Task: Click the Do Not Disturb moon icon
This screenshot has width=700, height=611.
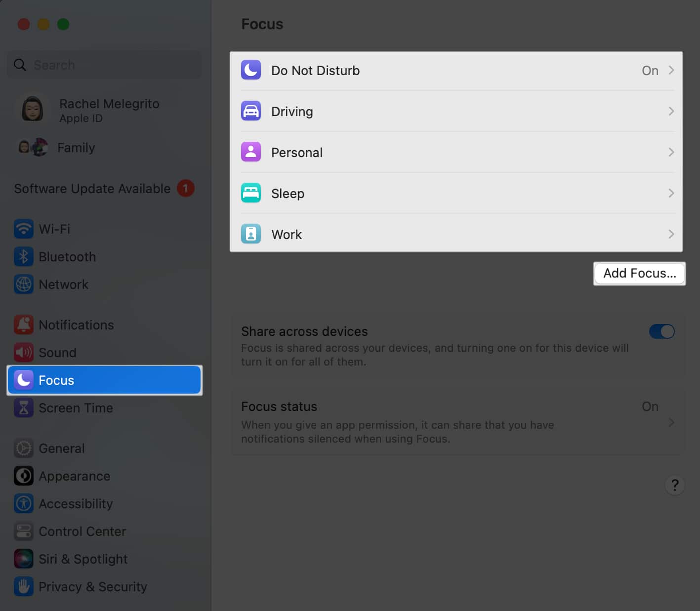Action: coord(251,70)
